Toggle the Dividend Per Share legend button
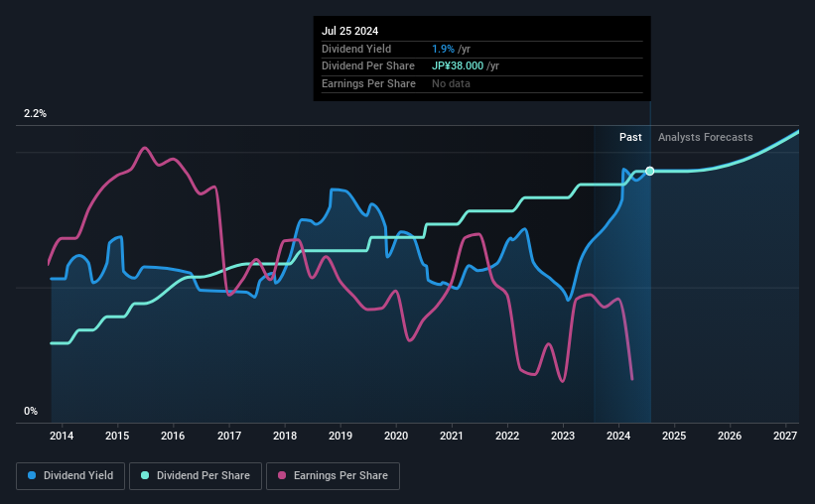815x504 pixels. (196, 476)
